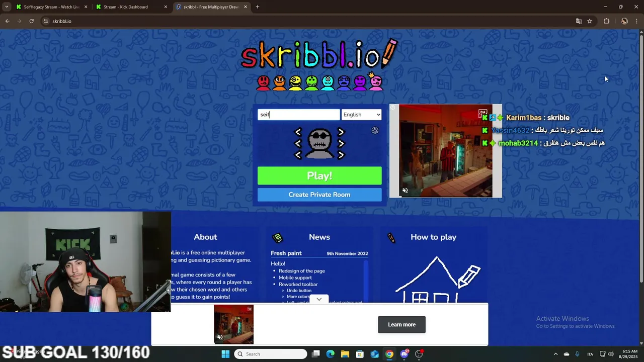This screenshot has width=644, height=362.
Task: Open File Explorer from the taskbar
Action: [345, 354]
